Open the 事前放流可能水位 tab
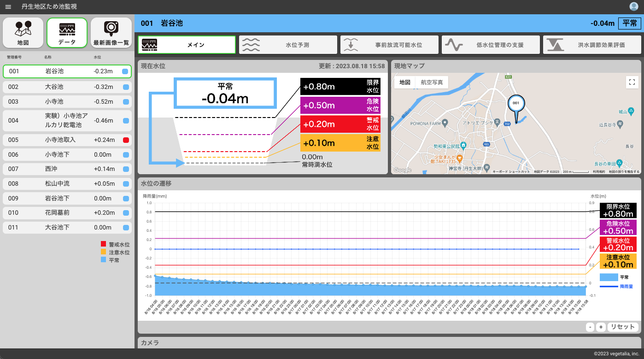Viewport: 644px width, 359px height. (x=389, y=45)
